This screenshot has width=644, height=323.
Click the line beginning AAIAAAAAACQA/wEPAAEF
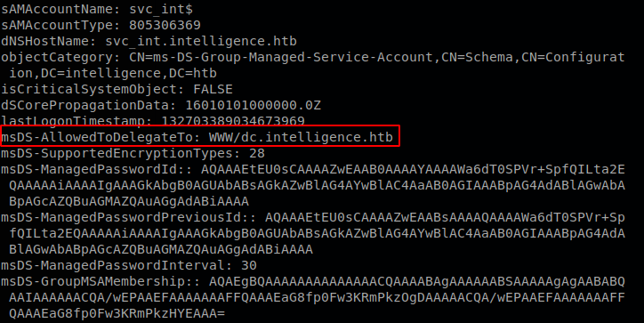point(317,297)
